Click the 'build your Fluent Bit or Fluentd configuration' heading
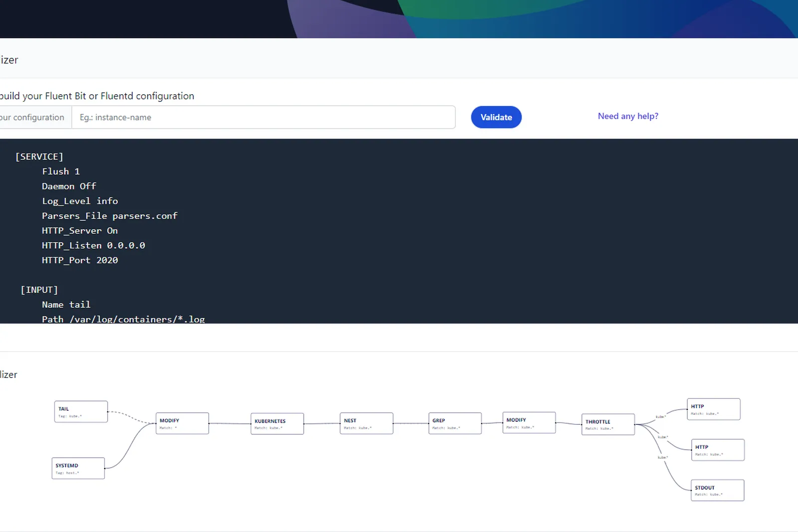This screenshot has width=798, height=532. tap(97, 96)
